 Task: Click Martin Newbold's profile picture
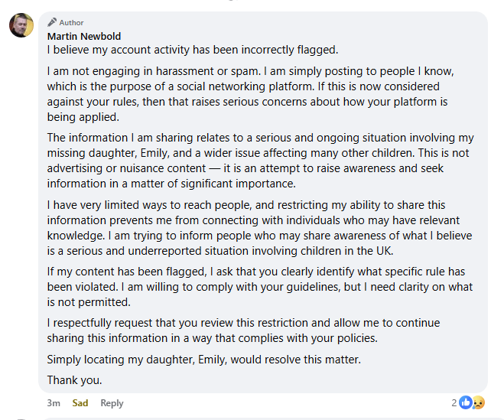(x=21, y=25)
